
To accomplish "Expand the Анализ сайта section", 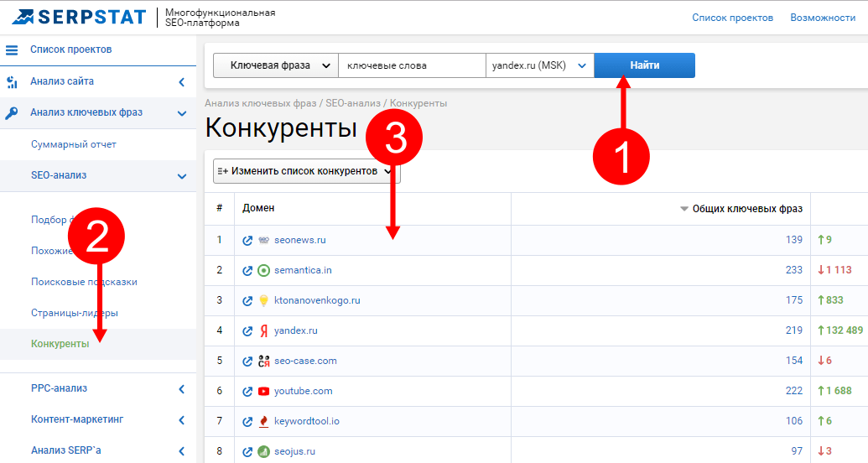I will pos(182,82).
